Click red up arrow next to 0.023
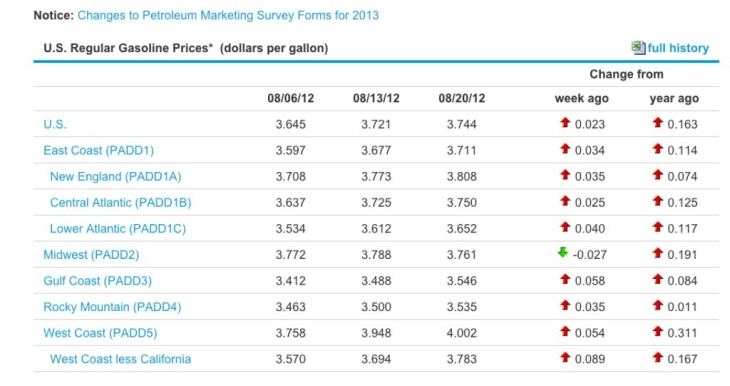 point(565,122)
